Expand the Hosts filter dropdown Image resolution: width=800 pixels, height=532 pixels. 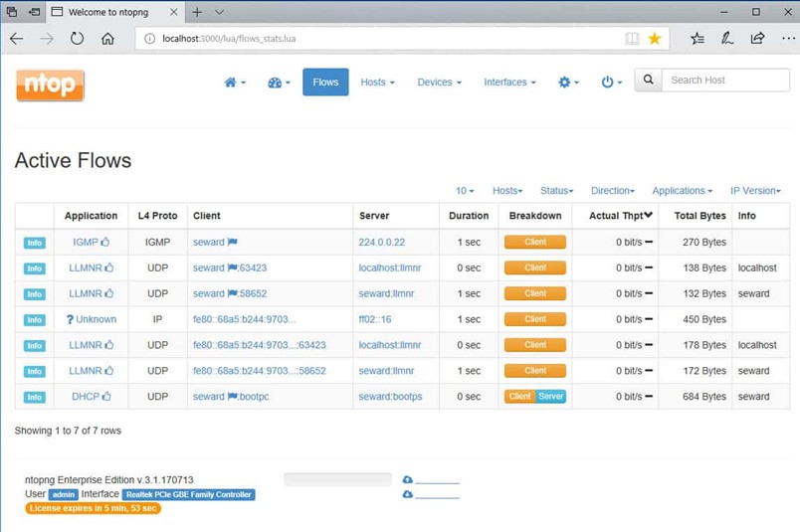507,191
